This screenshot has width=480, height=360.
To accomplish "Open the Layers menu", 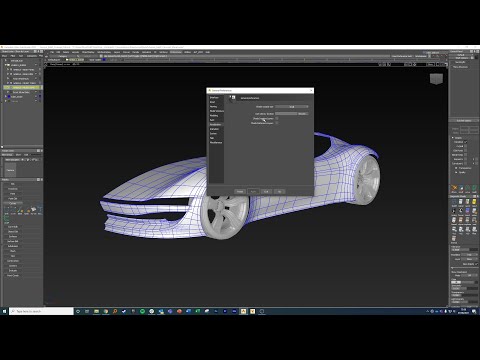I will pos(117,52).
